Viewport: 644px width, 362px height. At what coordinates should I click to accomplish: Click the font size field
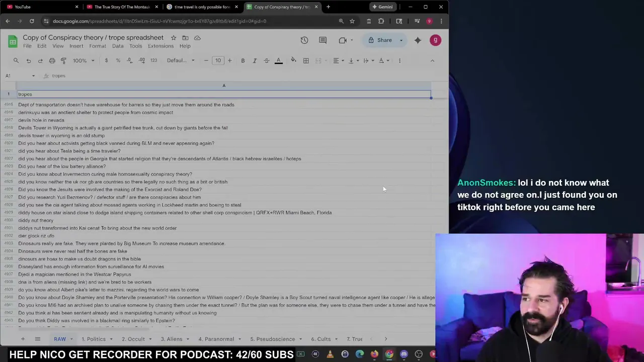click(218, 60)
